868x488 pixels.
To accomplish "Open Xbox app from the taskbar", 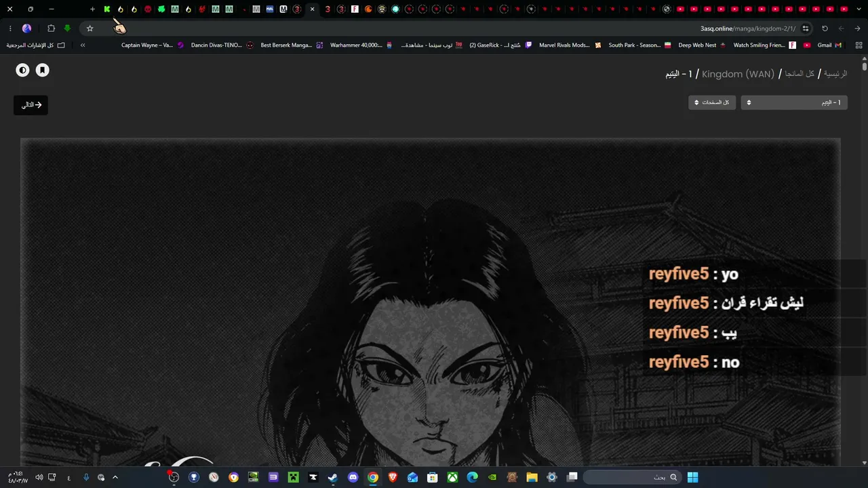I will tap(452, 477).
